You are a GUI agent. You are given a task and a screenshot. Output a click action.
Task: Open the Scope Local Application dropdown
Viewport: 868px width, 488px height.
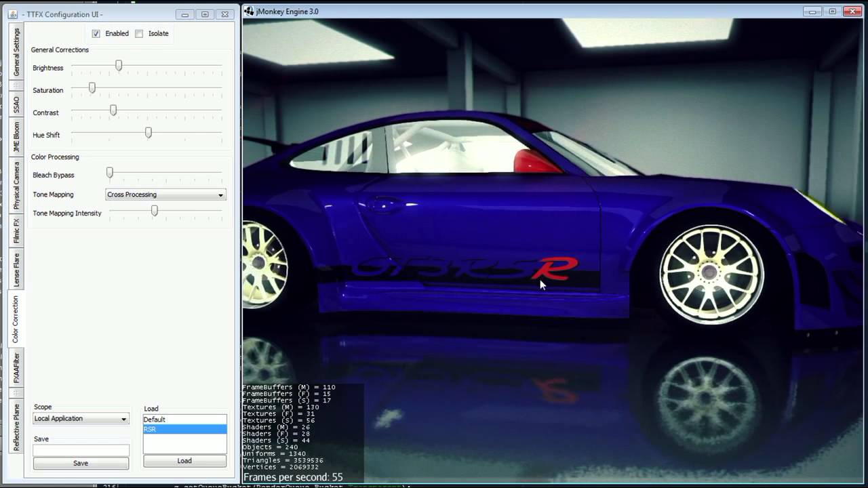click(81, 419)
